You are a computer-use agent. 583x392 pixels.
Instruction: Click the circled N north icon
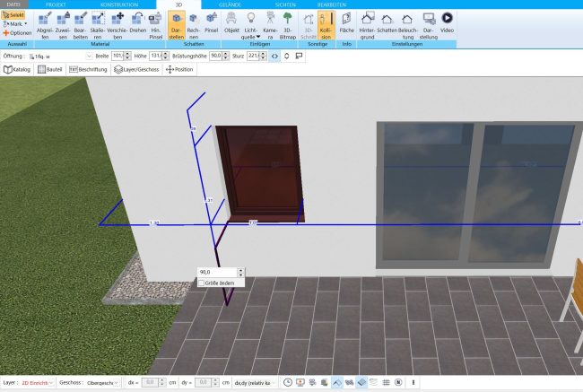coord(398,382)
